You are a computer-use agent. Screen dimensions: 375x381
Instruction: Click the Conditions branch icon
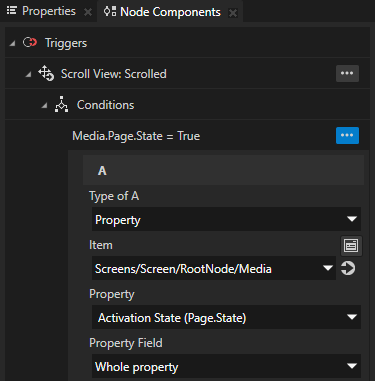pyautogui.click(x=62, y=104)
